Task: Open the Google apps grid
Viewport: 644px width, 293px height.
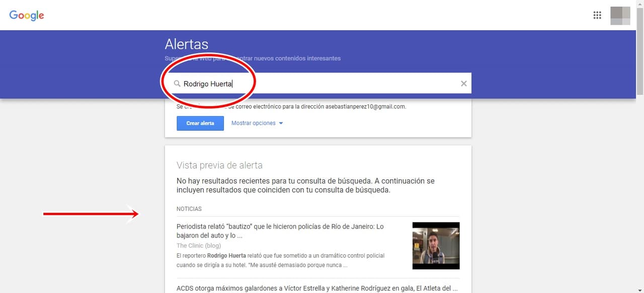Action: [x=597, y=15]
